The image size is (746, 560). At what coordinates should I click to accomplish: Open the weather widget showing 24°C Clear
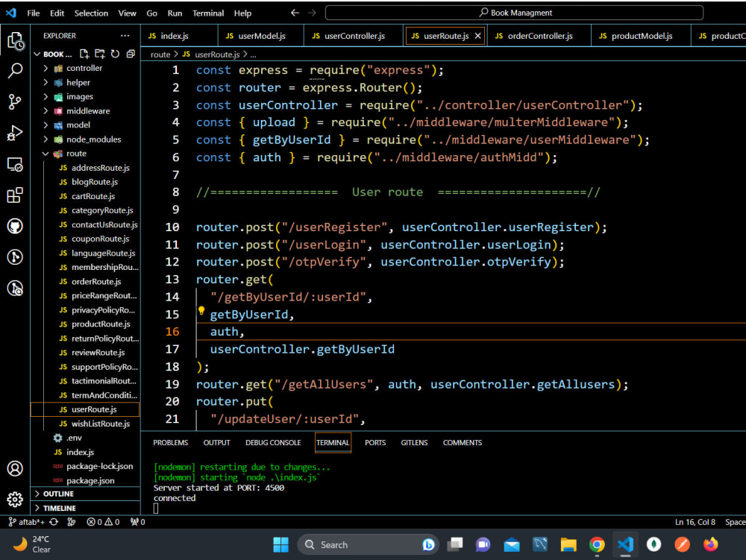[31, 544]
